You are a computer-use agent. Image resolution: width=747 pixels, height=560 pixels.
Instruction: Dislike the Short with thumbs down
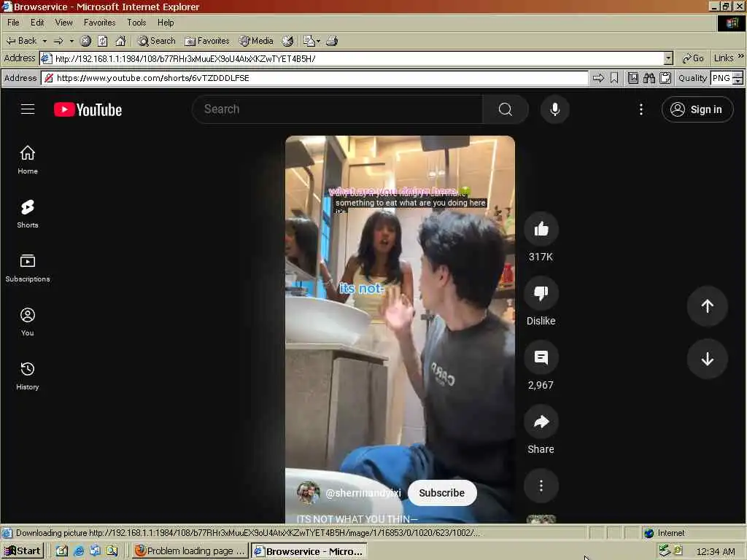tap(541, 293)
